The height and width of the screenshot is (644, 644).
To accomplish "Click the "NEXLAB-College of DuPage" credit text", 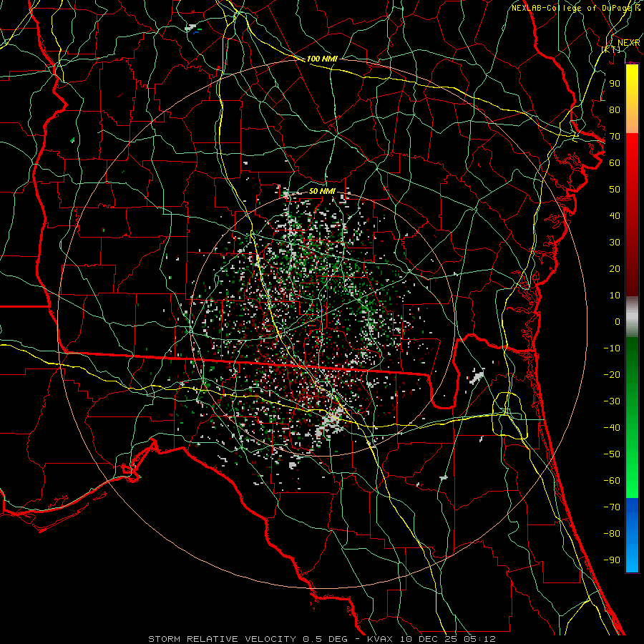I will 572,8.
